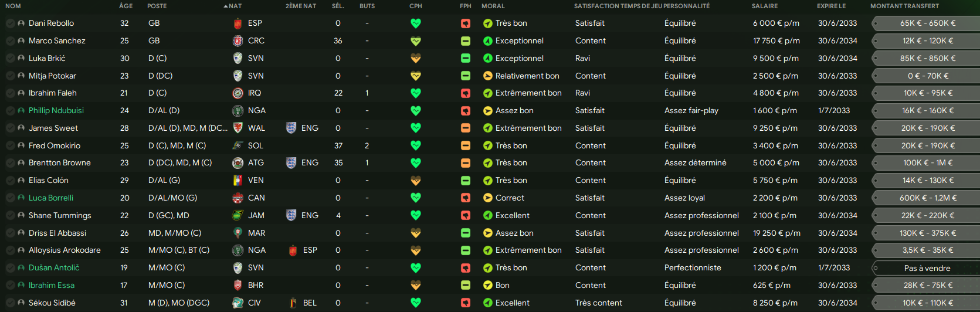The width and height of the screenshot is (980, 312).
Task: Tick the selection circle for Dani Rebollo
Action: (10, 23)
